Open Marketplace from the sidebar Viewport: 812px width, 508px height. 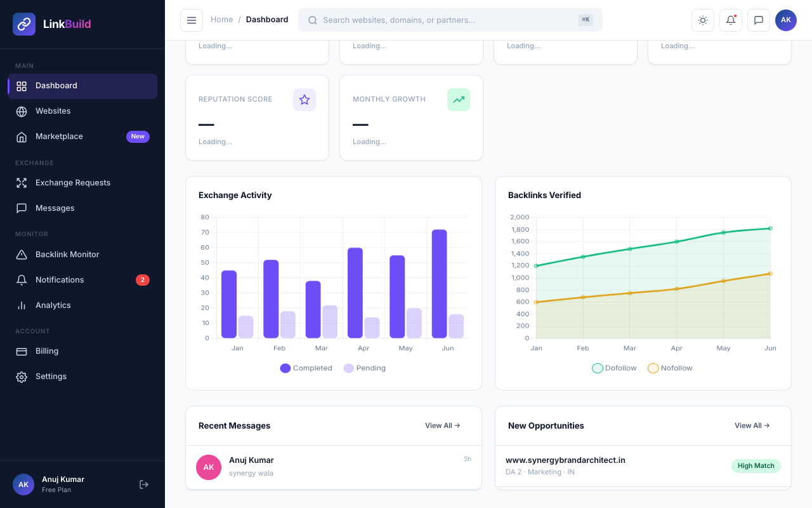tap(82, 137)
